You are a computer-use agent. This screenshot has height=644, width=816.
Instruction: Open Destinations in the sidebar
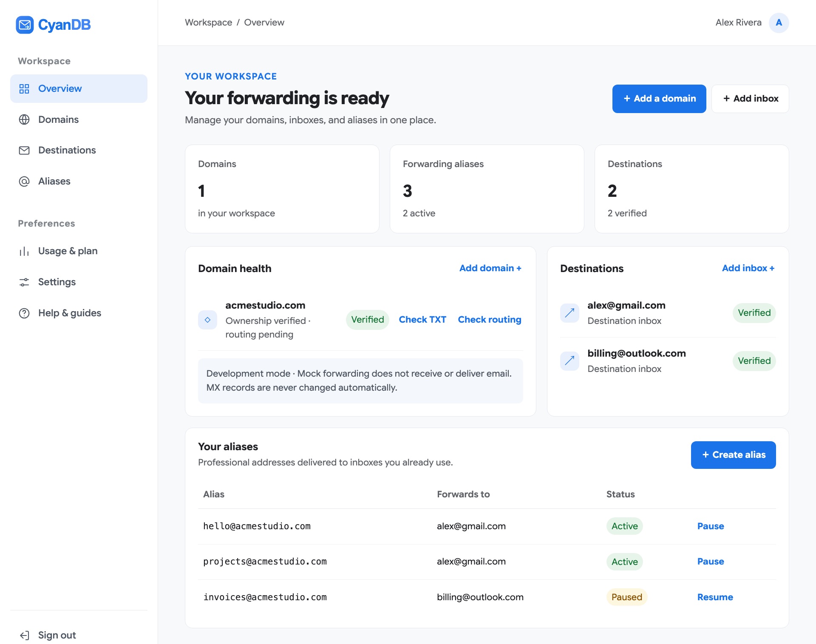click(x=79, y=150)
